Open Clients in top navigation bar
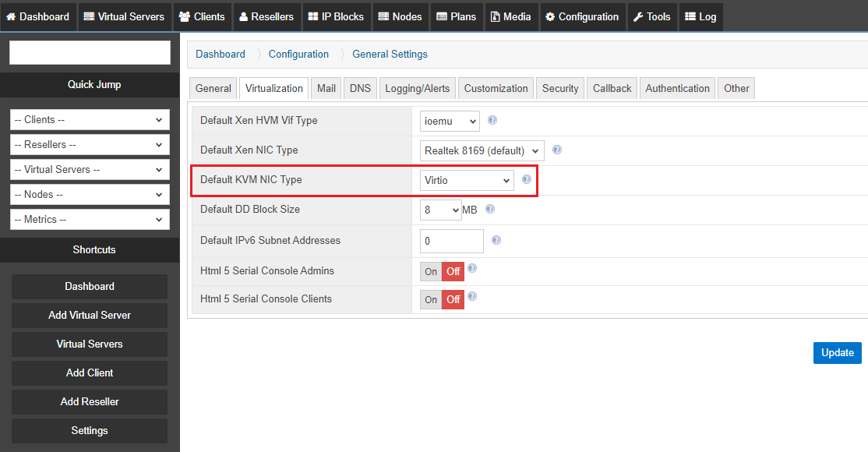The image size is (868, 452). pos(202,16)
